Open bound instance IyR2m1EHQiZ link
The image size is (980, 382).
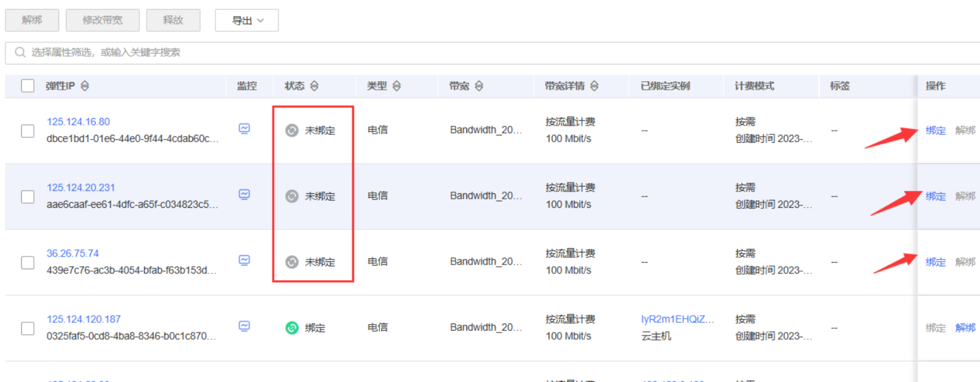pos(677,319)
